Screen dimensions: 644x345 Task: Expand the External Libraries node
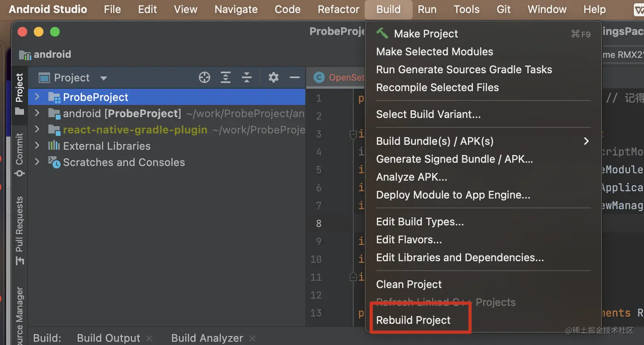tap(37, 146)
